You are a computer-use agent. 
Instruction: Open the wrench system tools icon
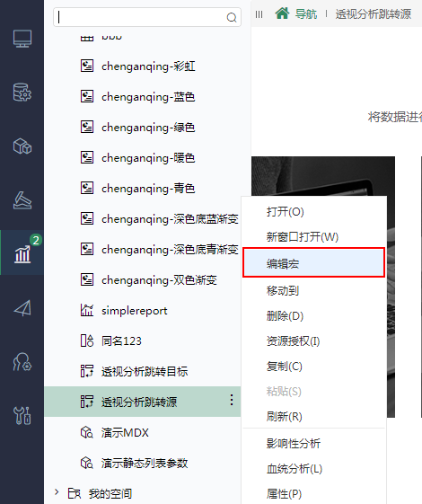(22, 416)
